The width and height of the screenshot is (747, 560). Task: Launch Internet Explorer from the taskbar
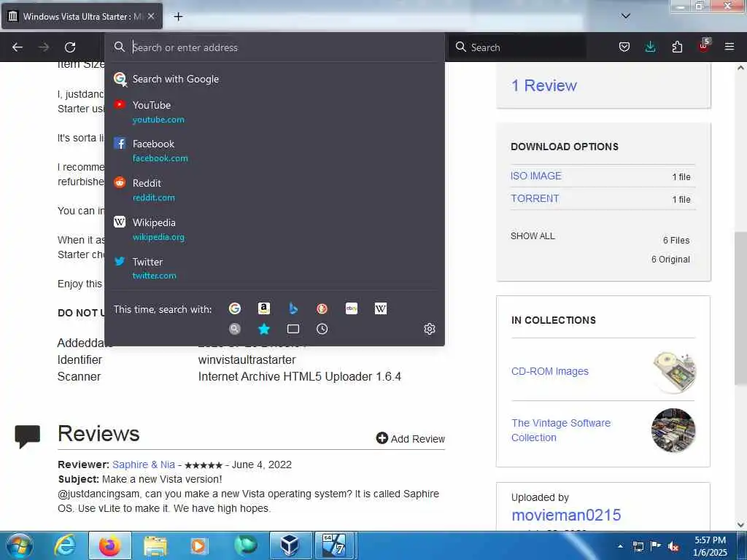[x=65, y=545]
